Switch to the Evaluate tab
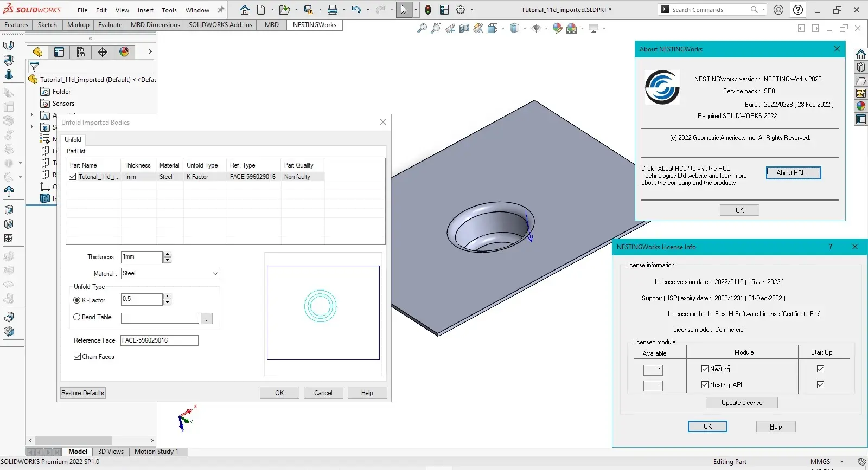Image resolution: width=868 pixels, height=470 pixels. 110,25
